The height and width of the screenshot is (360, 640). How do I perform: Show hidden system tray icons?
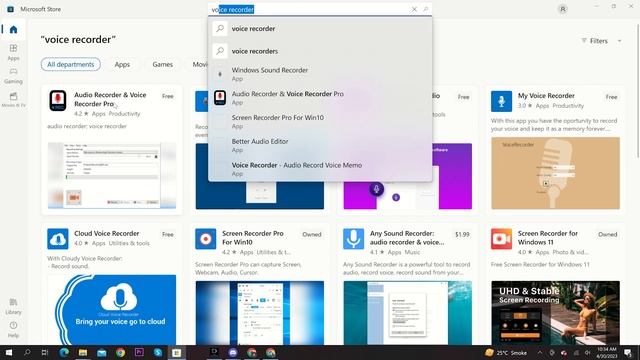tap(540, 353)
